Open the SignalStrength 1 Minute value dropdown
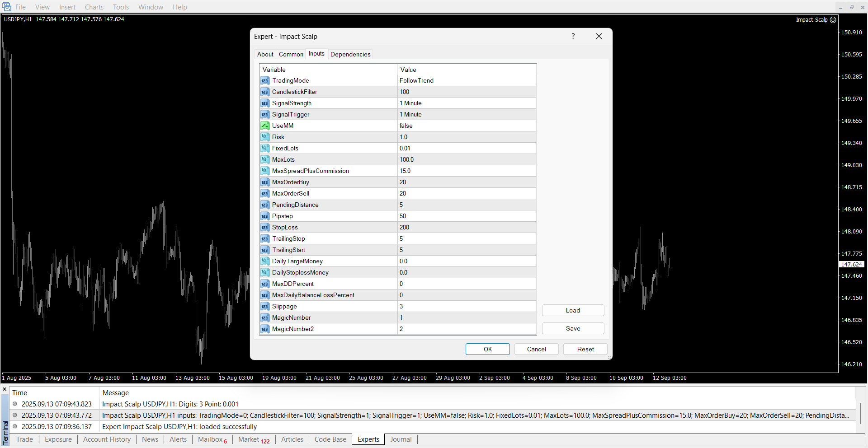Viewport: 868px width, 448px height. (x=467, y=103)
